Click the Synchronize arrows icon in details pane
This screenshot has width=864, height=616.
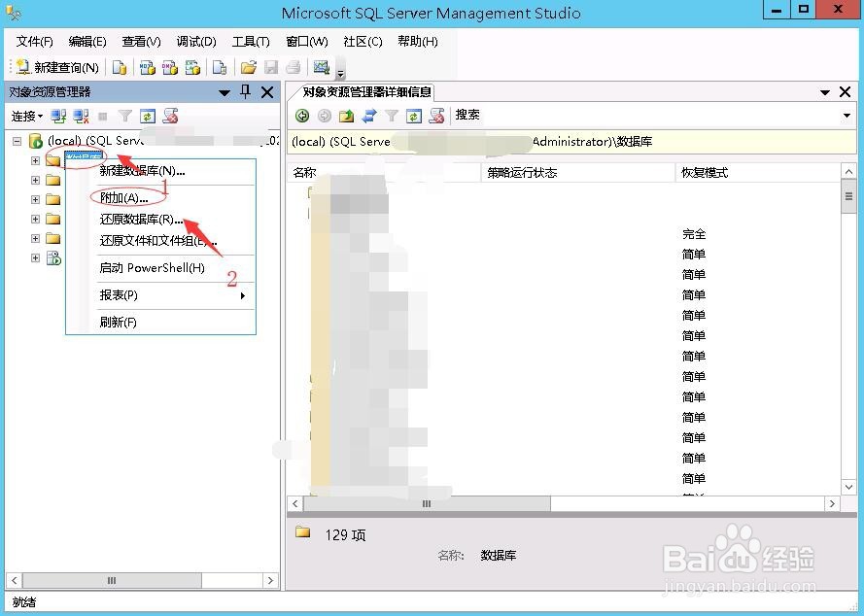coord(369,116)
